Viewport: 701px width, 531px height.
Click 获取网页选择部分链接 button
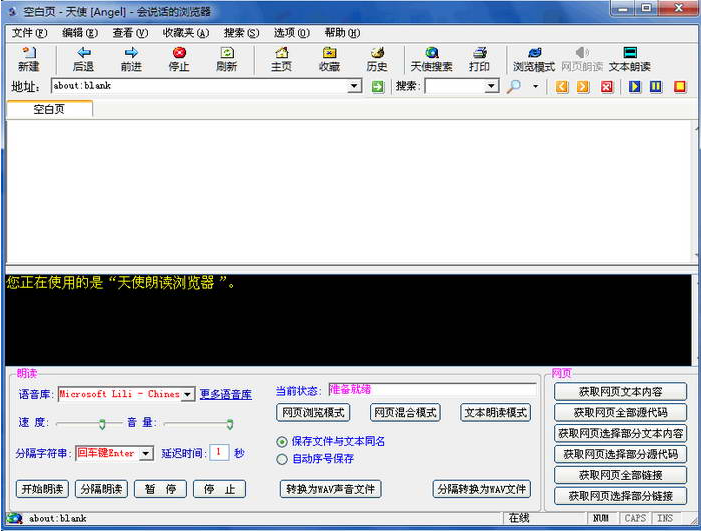click(621, 496)
